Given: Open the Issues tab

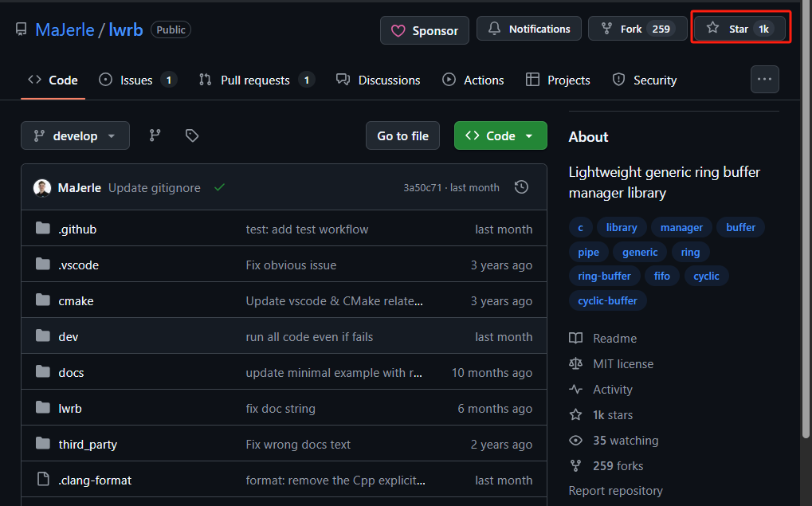Looking at the screenshot, I should tap(139, 80).
